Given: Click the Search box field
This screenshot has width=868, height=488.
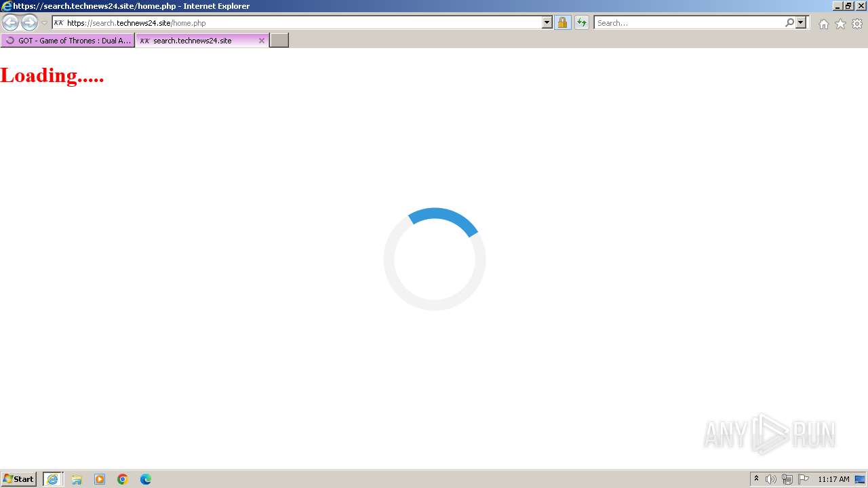Looking at the screenshot, I should (689, 23).
